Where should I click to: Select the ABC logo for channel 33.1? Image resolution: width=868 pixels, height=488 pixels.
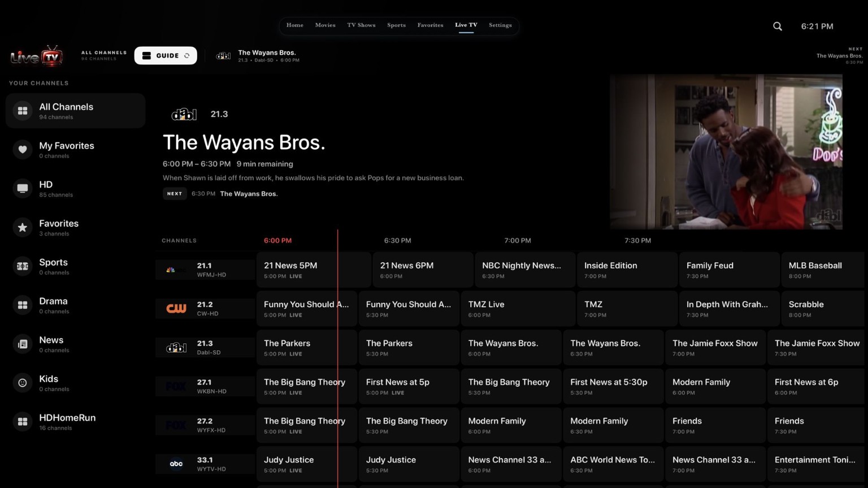tap(176, 464)
